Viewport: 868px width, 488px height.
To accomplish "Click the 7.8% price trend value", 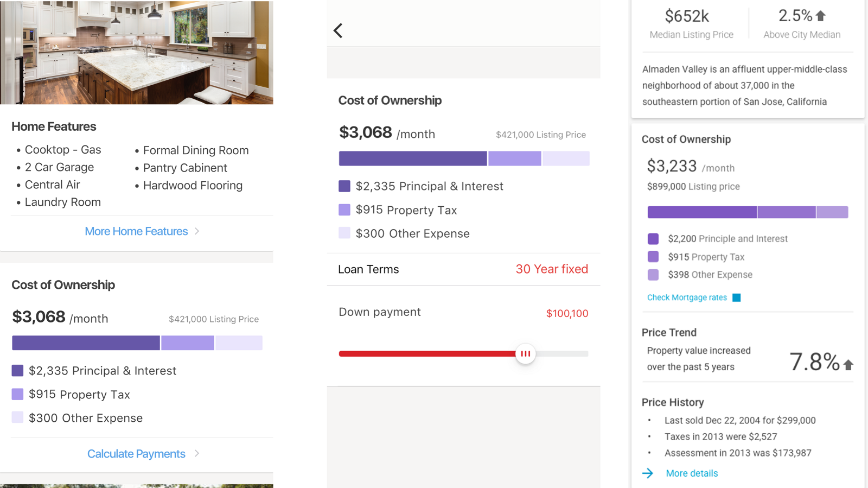I will click(814, 362).
